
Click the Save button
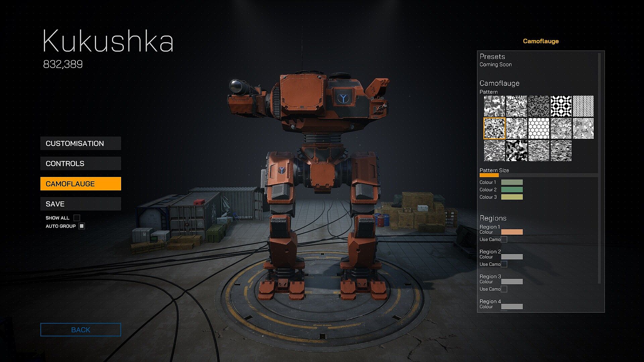pyautogui.click(x=80, y=204)
